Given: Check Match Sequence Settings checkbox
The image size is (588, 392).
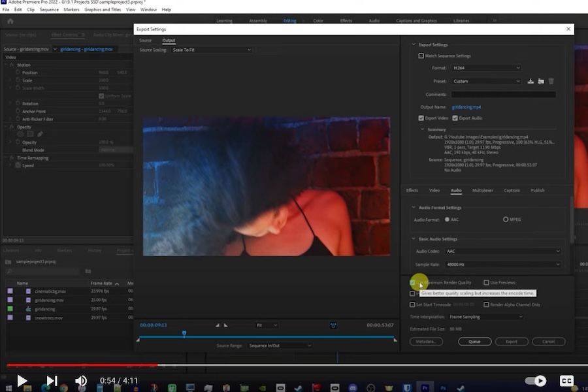Looking at the screenshot, I should click(x=421, y=56).
